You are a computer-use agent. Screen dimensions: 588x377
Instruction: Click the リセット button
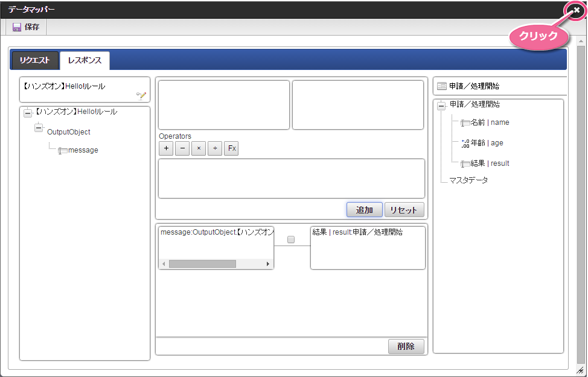pyautogui.click(x=404, y=210)
